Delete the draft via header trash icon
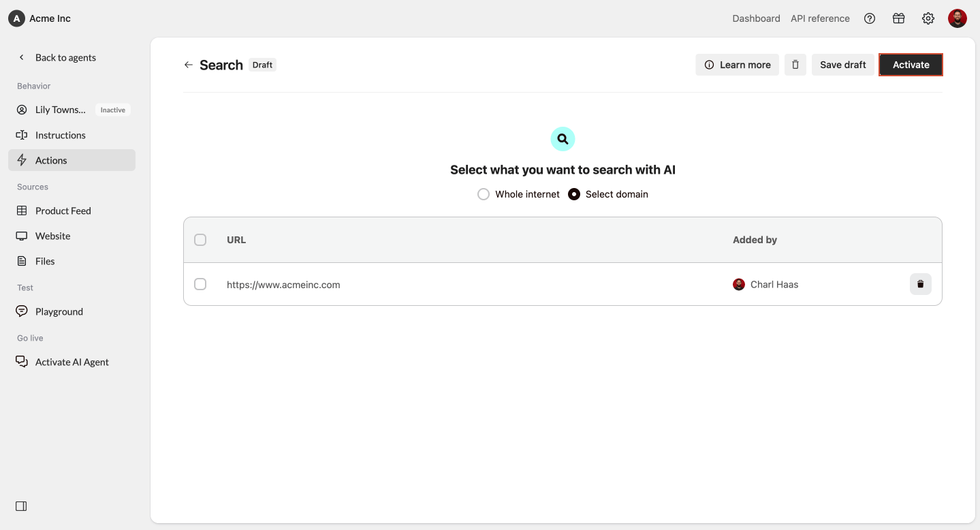Screen dimensions: 980x530 pos(795,65)
